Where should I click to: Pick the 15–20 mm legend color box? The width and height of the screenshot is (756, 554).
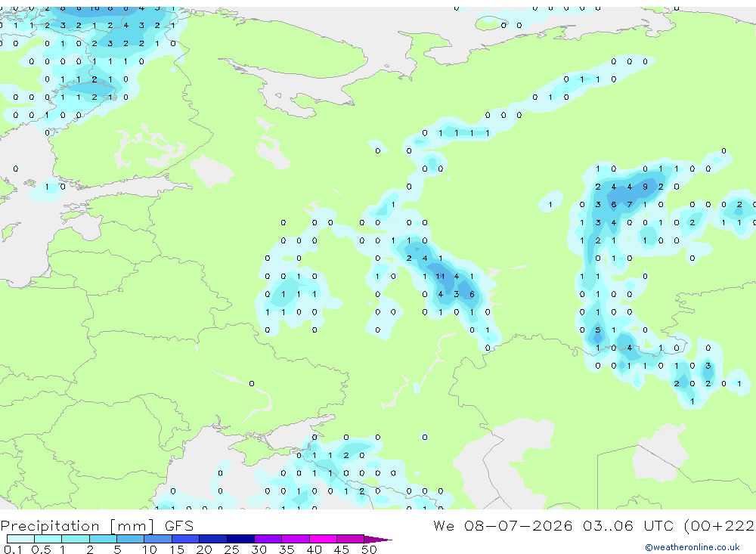(x=185, y=539)
